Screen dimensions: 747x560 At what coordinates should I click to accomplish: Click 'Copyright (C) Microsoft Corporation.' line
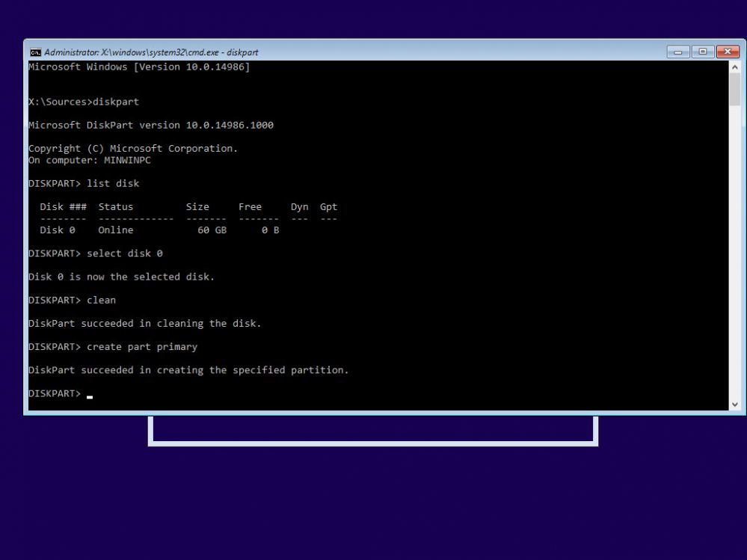click(x=133, y=149)
